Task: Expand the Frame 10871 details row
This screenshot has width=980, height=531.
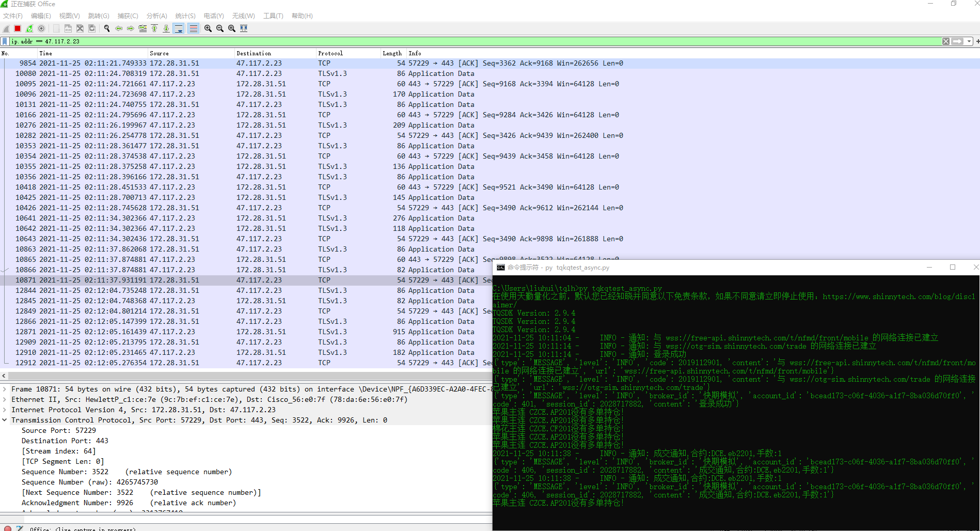Action: pos(5,389)
